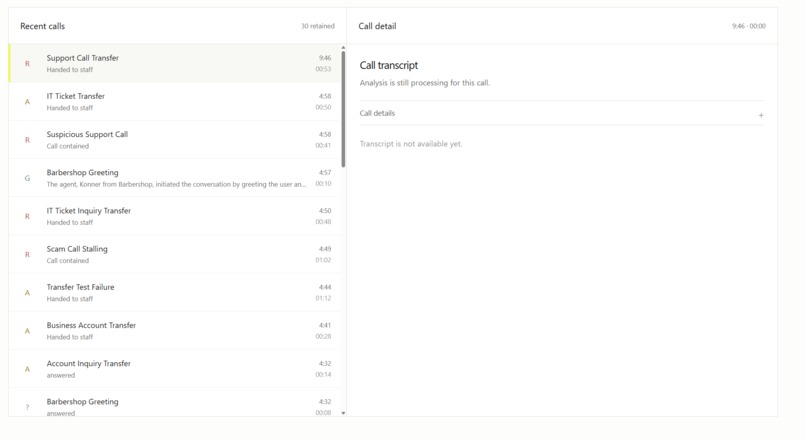Click Barbershop Greeting summary about Konner

(176, 184)
